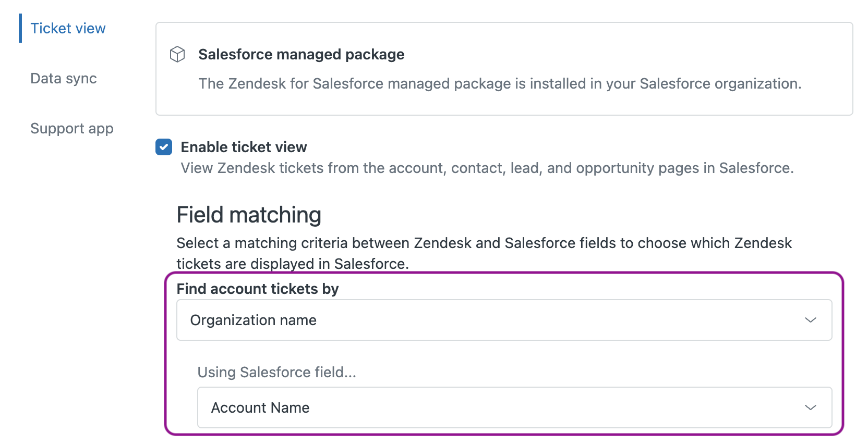Click the chevron beside Account Name
This screenshot has height=445, width=868.
click(810, 407)
